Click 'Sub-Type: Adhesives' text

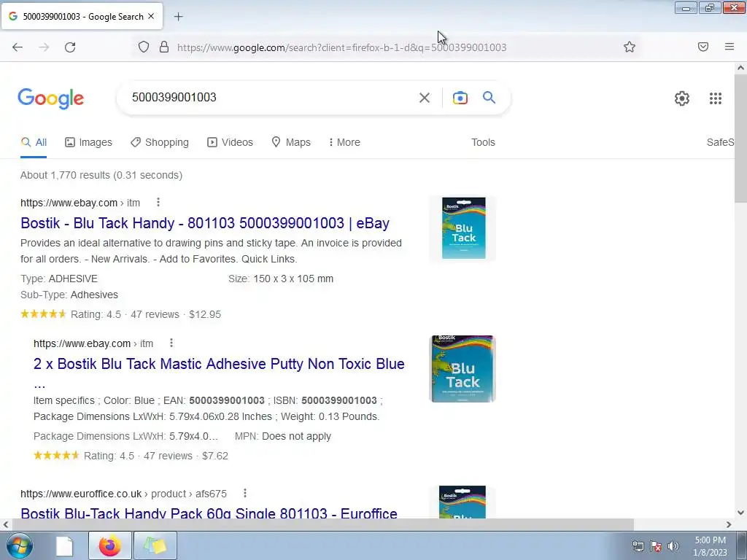coord(69,295)
